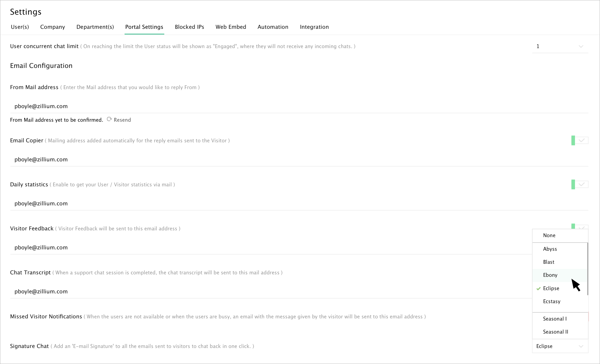Choose the Abyss option
This screenshot has width=600, height=364.
pos(550,249)
